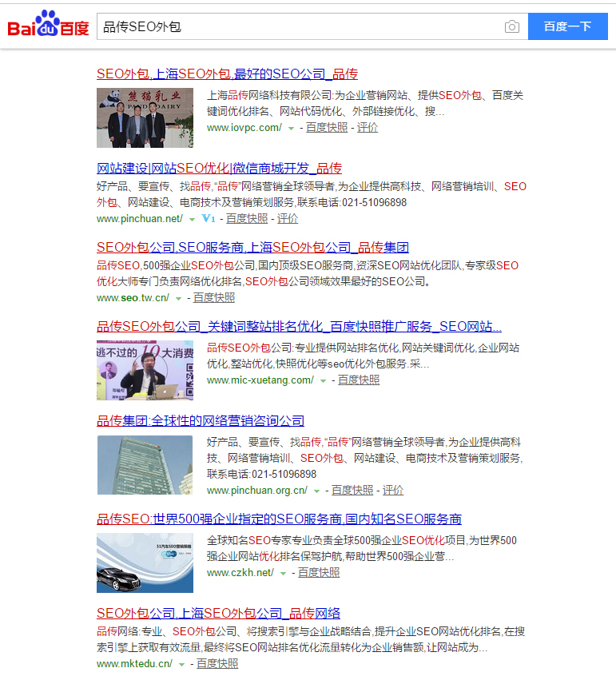Open result SEO外包公司_上海SEO外包公司_品传网络
Image resolution: width=616 pixels, height=684 pixels.
[x=219, y=614]
